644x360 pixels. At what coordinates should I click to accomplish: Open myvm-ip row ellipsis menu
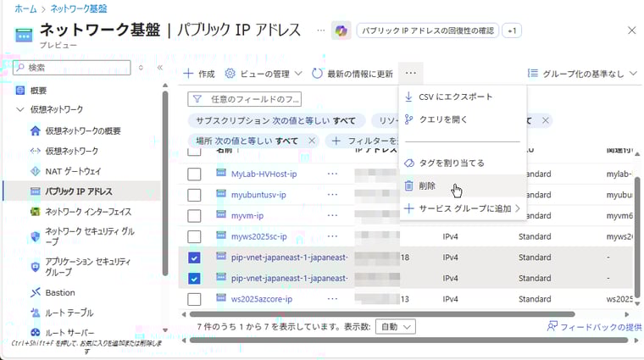click(332, 215)
